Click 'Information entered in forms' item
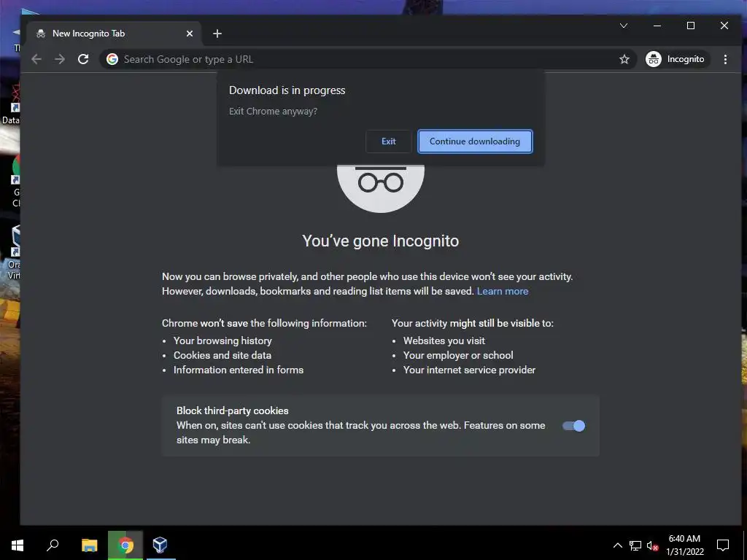The image size is (747, 560). click(239, 370)
